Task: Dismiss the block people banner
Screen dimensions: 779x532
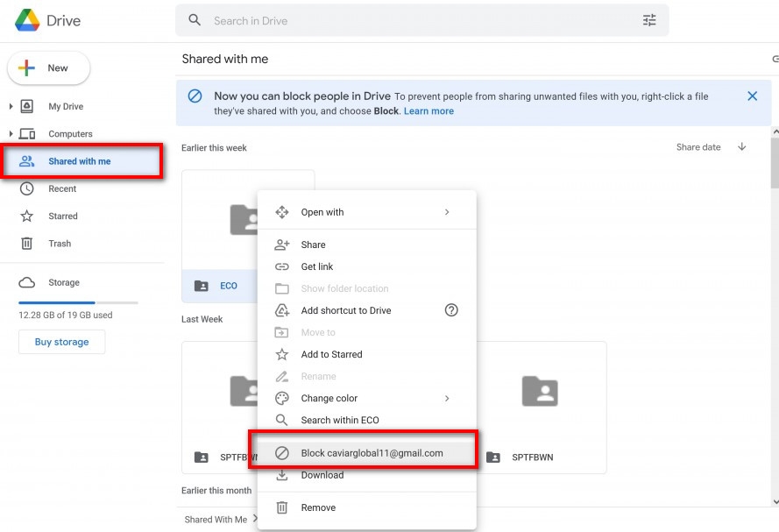Action: pos(752,96)
